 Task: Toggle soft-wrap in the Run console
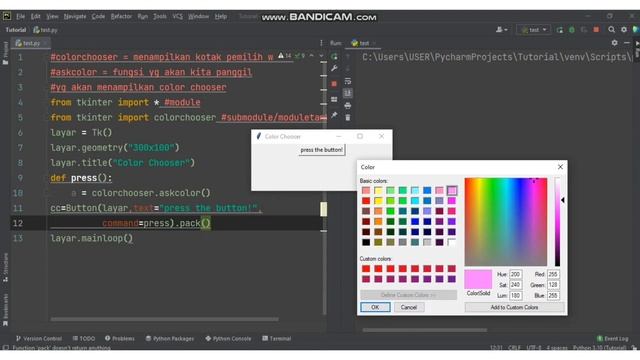[348, 81]
